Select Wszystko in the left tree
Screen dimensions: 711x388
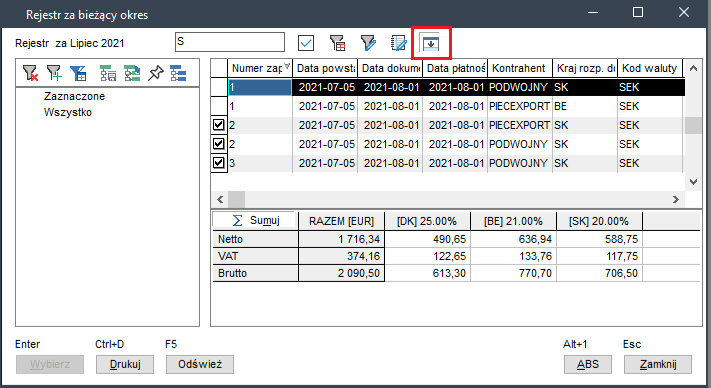(x=68, y=112)
